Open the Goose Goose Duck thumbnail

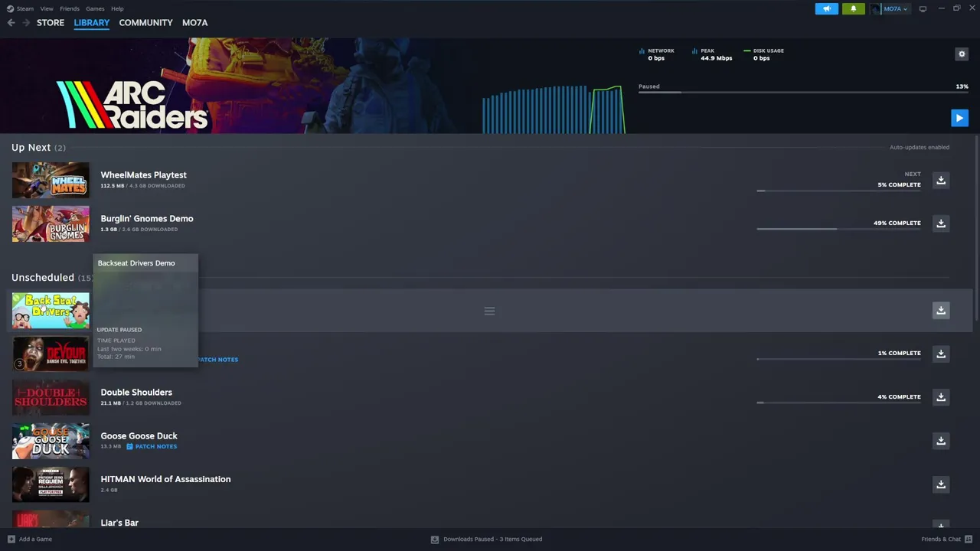[51, 441]
